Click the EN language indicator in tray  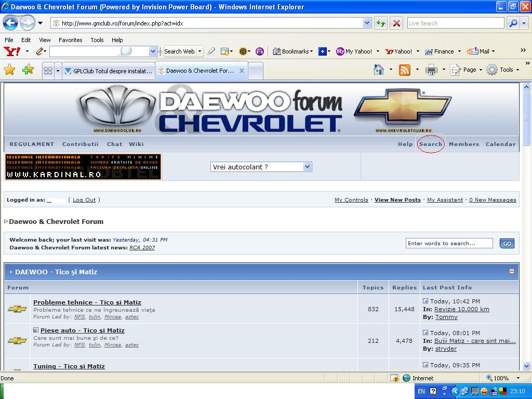pyautogui.click(x=421, y=391)
